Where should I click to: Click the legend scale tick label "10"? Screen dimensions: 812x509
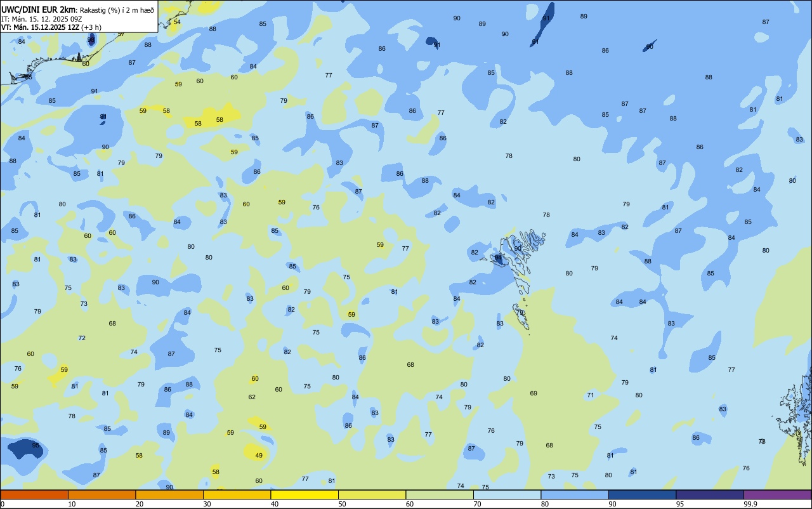point(72,504)
